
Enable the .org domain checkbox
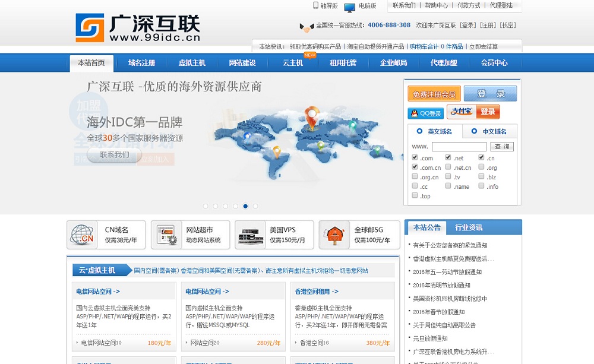[x=482, y=167]
